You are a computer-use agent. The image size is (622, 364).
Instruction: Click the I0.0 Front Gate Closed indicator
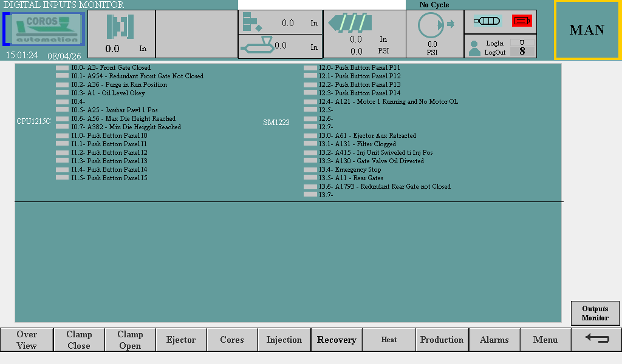[x=62, y=68]
